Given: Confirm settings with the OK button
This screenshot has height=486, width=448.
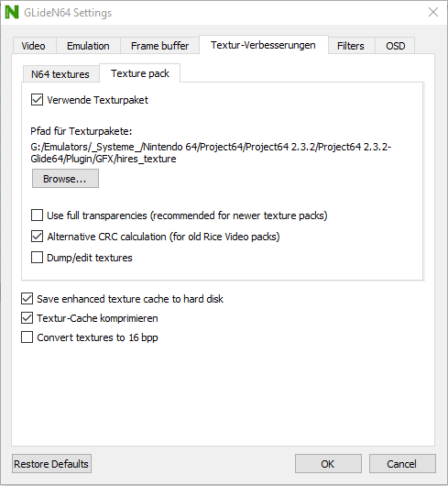Looking at the screenshot, I should [x=328, y=464].
